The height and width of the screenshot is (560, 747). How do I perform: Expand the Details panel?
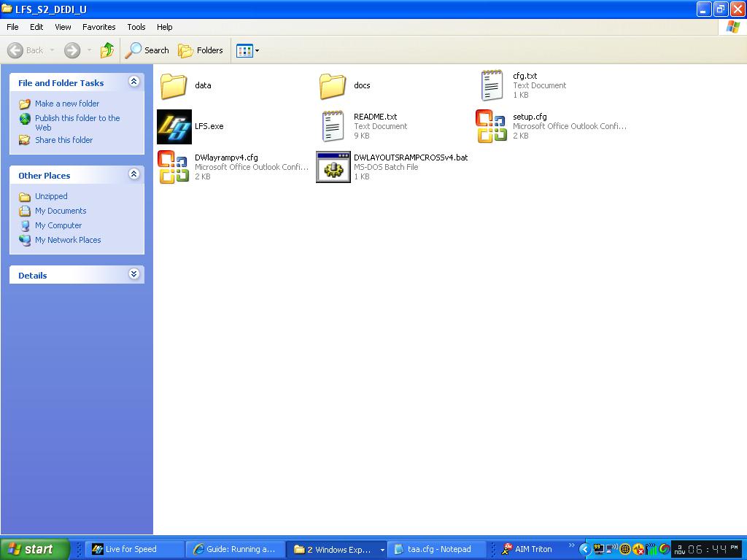coord(134,274)
